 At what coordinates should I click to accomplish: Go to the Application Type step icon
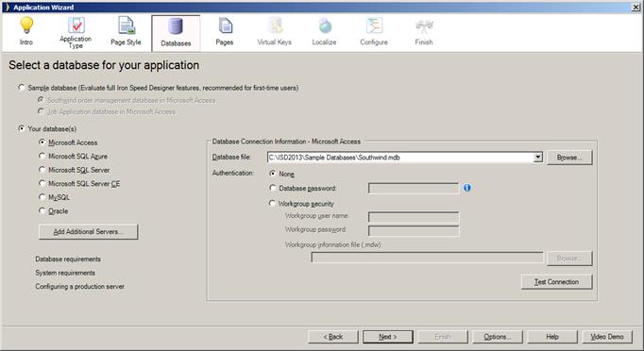[76, 25]
